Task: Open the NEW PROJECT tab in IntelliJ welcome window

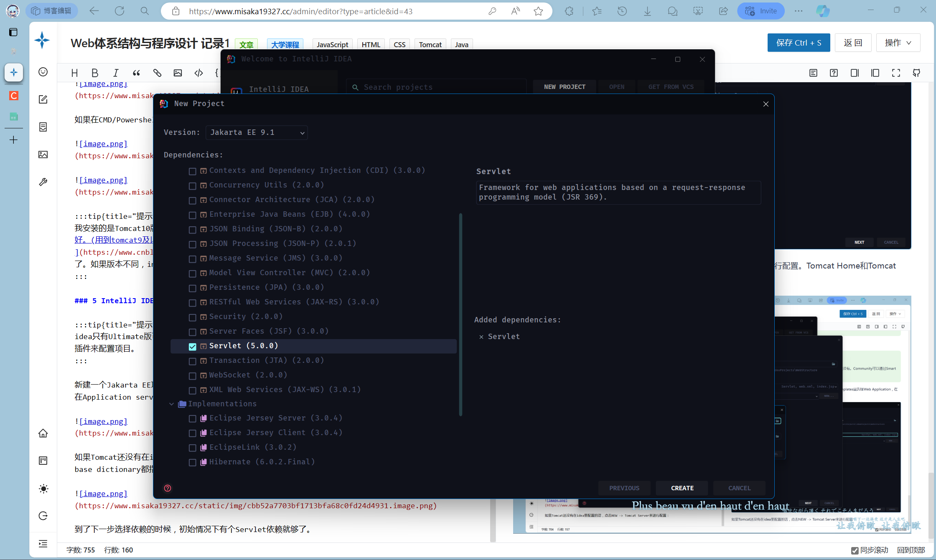Action: [565, 87]
